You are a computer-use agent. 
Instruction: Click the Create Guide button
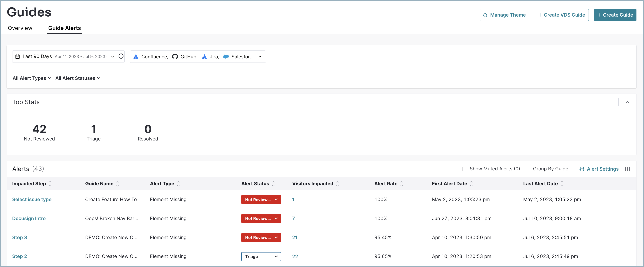click(x=615, y=15)
